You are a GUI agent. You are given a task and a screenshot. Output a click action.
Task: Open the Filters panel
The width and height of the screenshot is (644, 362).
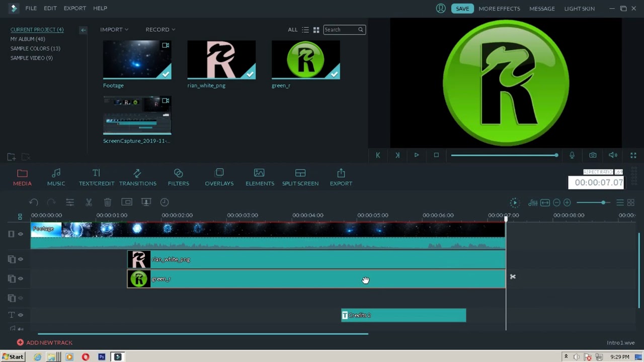click(x=178, y=177)
